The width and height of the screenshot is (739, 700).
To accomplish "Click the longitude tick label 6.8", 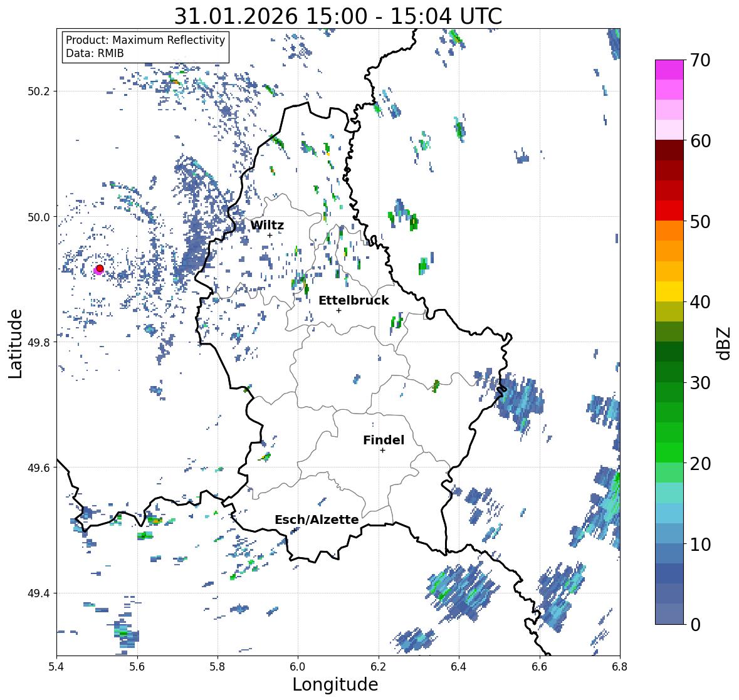I will point(620,667).
